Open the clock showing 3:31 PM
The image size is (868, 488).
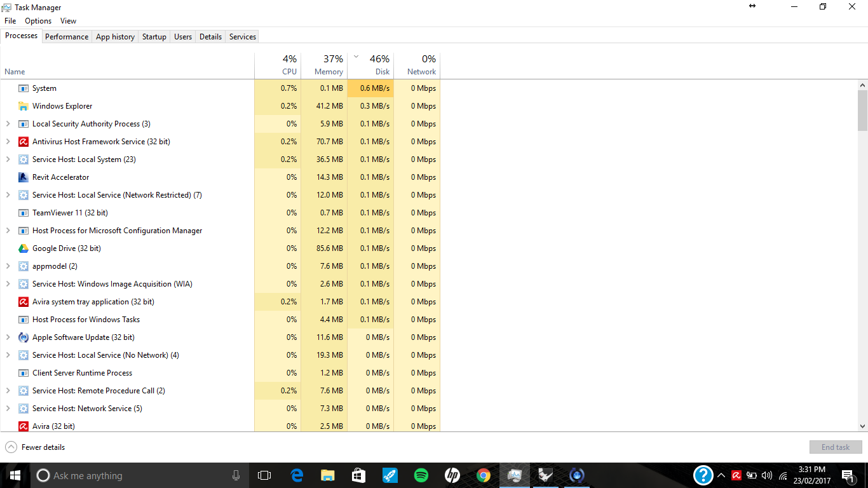coord(811,475)
